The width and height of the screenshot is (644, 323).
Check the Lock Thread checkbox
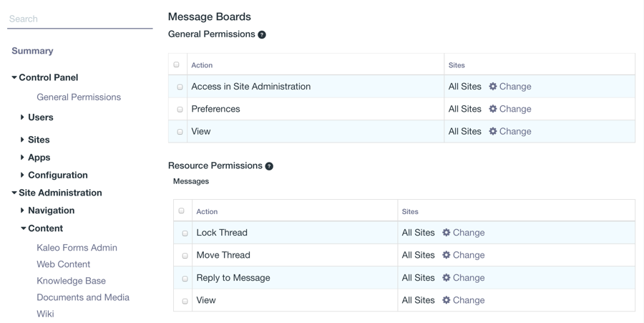pyautogui.click(x=185, y=233)
